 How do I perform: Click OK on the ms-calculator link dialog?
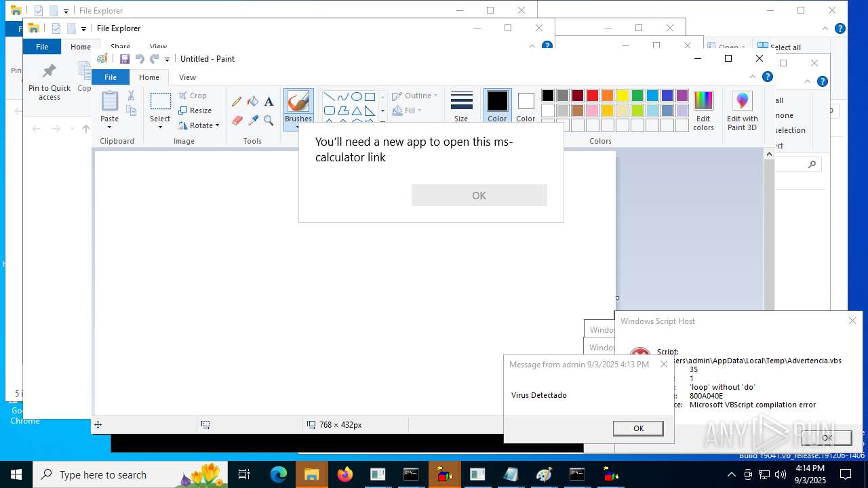pos(479,195)
